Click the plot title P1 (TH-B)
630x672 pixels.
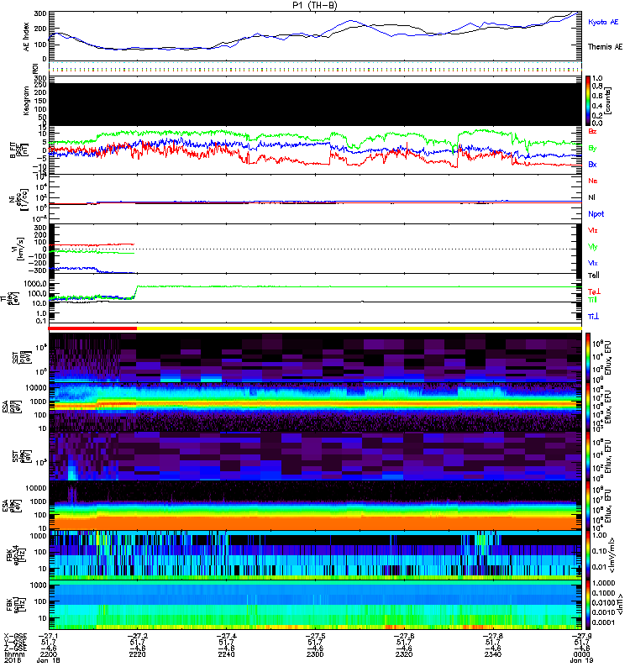coord(314,5)
